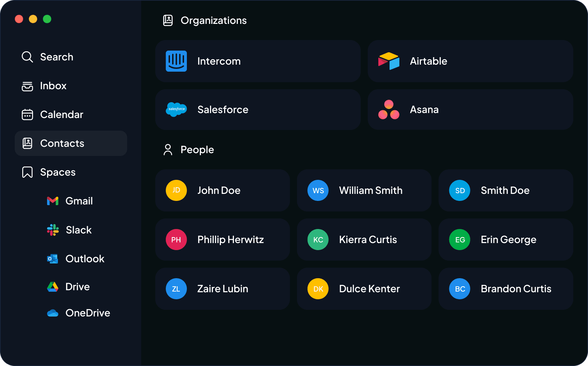The width and height of the screenshot is (588, 366).
Task: Click the DK avatar circle
Action: point(318,289)
